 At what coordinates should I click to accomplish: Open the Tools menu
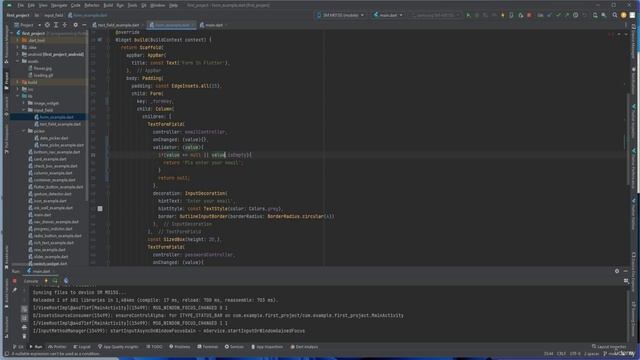(x=132, y=5)
